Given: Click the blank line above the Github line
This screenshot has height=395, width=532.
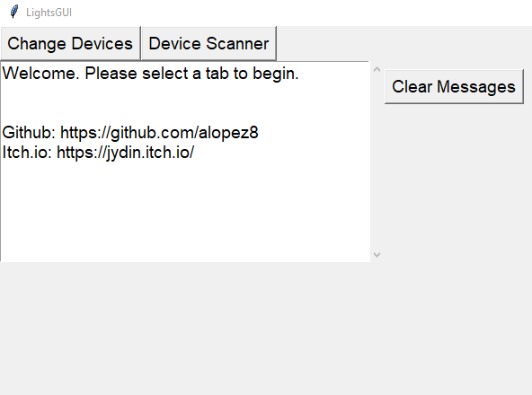Looking at the screenshot, I should tap(185, 103).
